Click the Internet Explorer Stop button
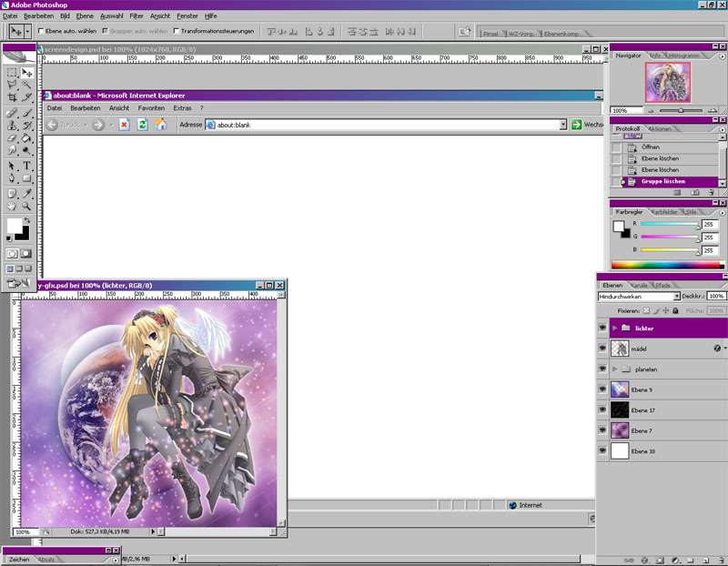Image resolution: width=728 pixels, height=566 pixels. point(124,125)
